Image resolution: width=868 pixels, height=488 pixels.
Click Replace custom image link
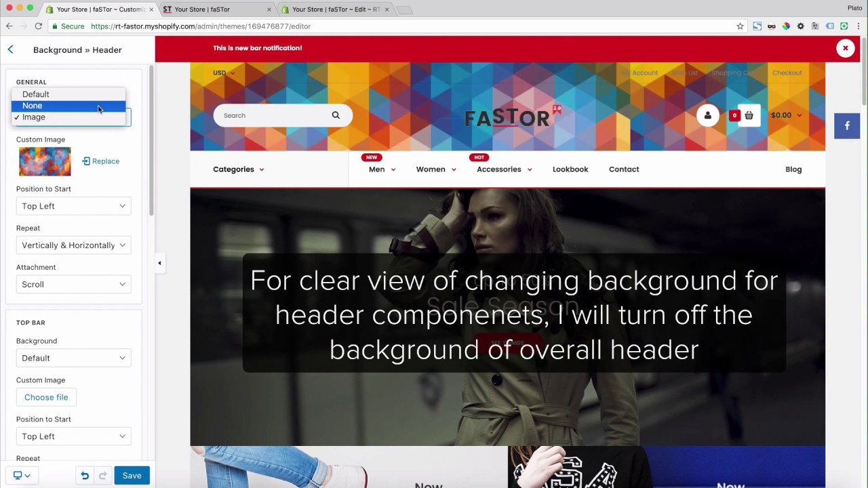101,161
